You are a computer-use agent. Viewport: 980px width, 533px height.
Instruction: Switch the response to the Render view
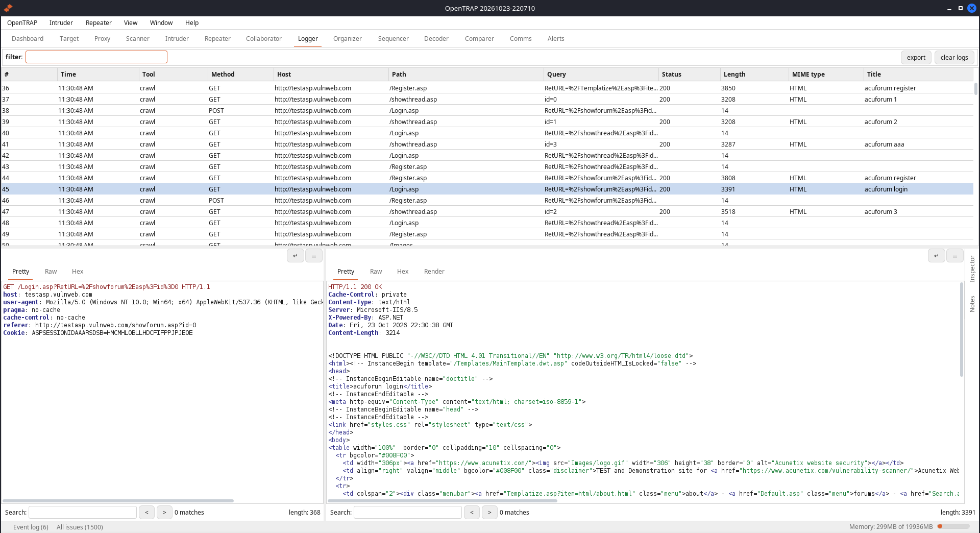(x=434, y=272)
